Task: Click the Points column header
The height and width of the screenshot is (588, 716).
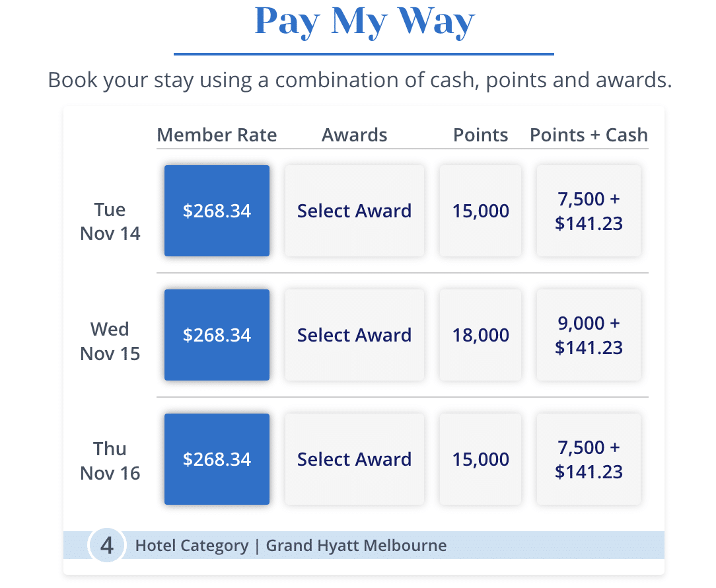Action: pyautogui.click(x=480, y=135)
